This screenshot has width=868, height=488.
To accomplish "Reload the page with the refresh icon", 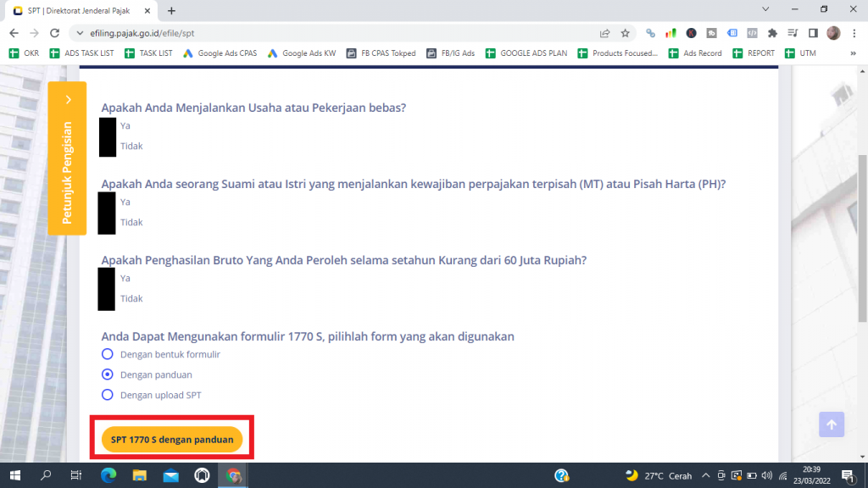I will point(55,33).
